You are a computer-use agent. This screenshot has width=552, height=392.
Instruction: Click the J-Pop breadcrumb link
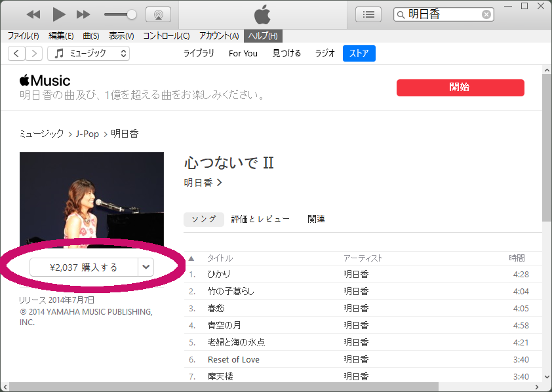click(x=87, y=134)
